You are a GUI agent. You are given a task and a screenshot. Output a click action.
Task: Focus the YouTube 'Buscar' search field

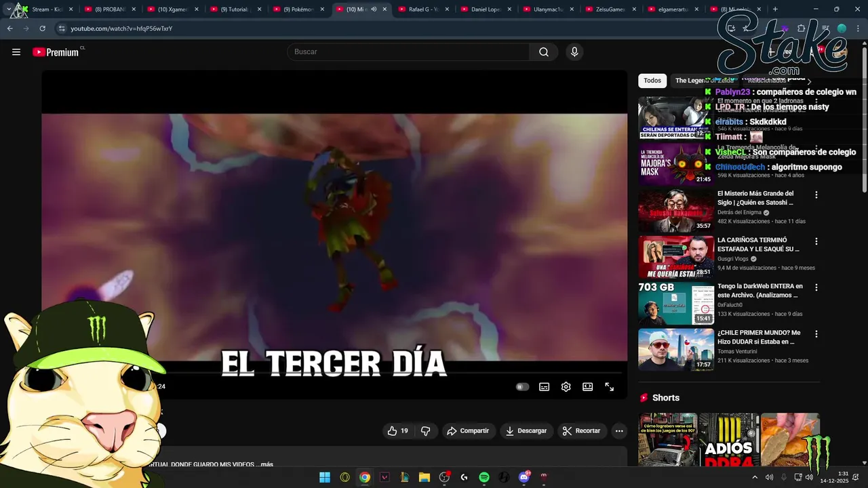click(x=410, y=52)
